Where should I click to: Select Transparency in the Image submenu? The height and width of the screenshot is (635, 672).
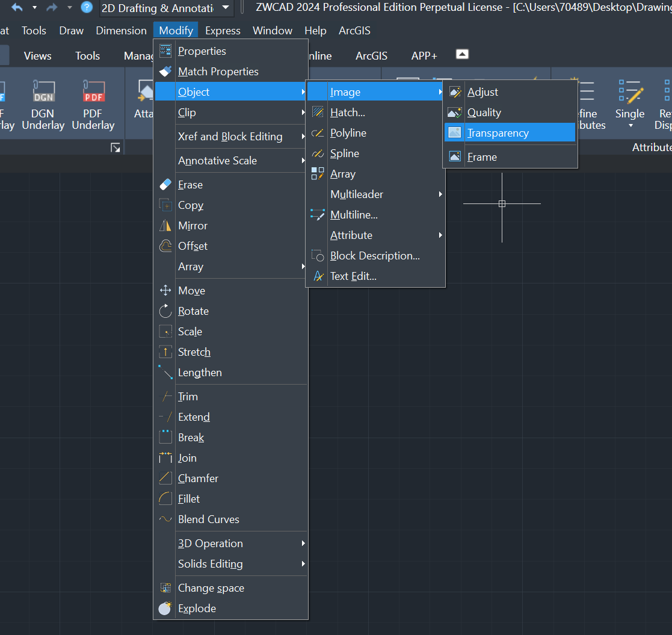[510, 133]
